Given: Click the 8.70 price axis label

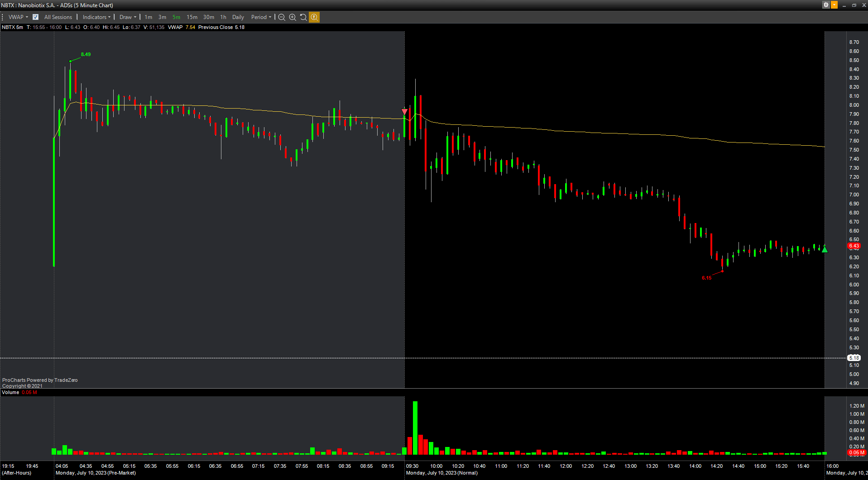Looking at the screenshot, I should [x=854, y=42].
